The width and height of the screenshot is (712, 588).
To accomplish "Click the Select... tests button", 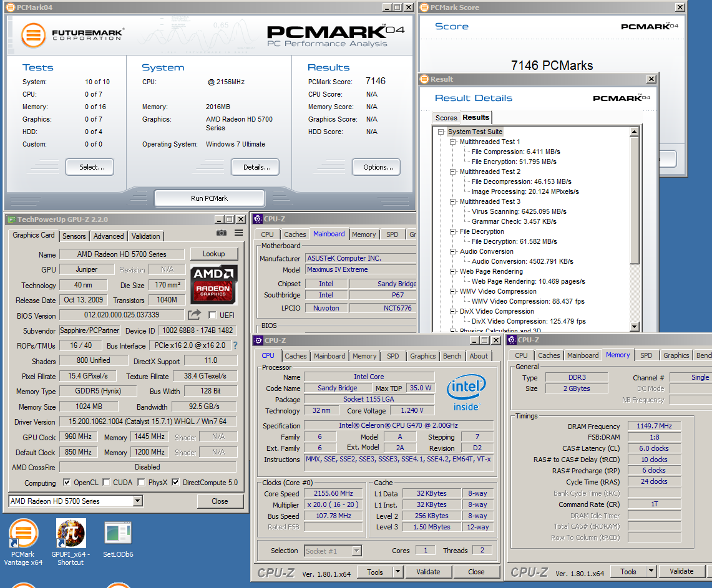I will tap(89, 167).
